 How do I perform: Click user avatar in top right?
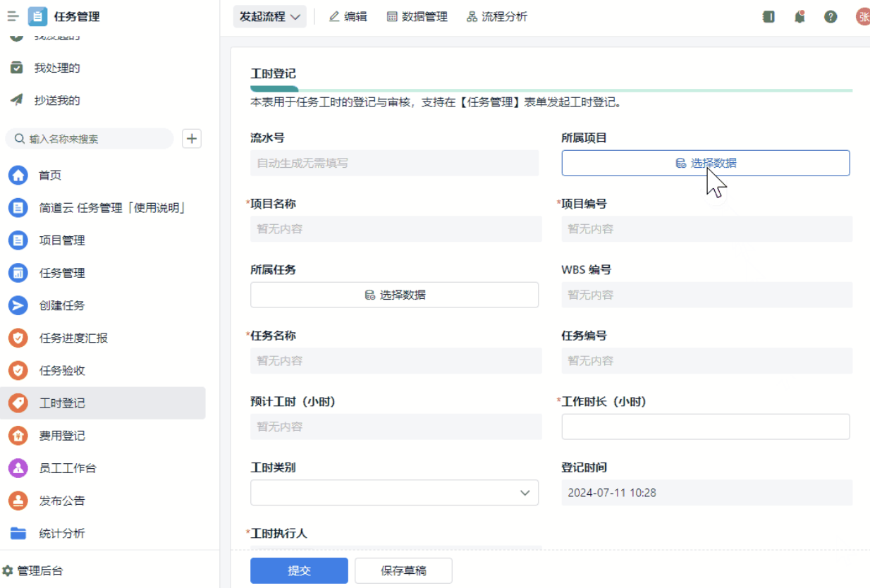tap(863, 17)
